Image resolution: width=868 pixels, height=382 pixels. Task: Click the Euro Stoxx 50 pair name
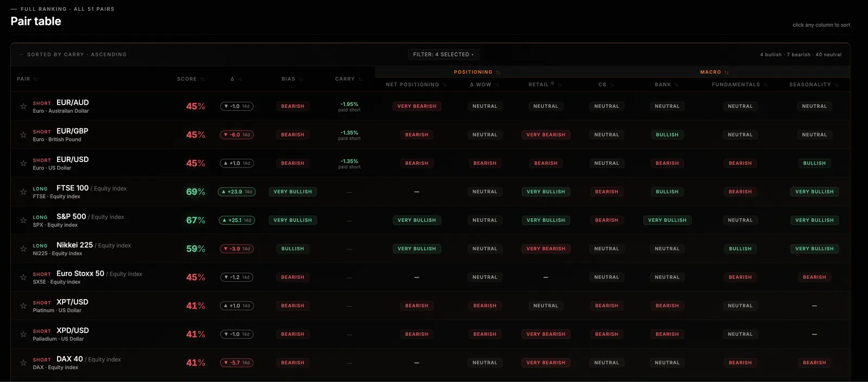(80, 274)
